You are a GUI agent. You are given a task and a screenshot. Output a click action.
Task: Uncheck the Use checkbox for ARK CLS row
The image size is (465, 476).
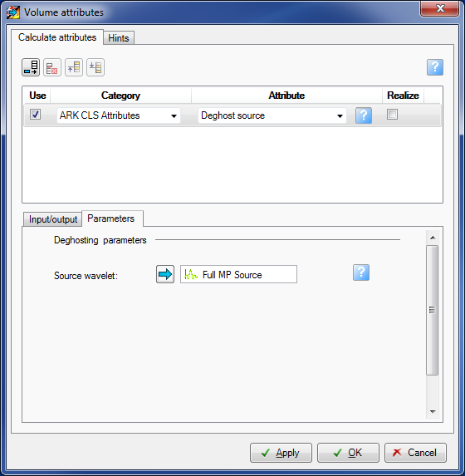(x=35, y=115)
